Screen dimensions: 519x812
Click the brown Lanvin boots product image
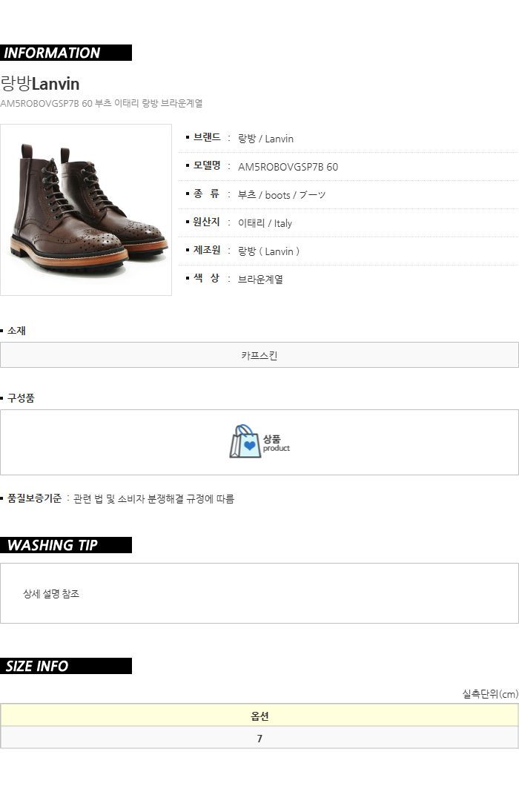[86, 210]
